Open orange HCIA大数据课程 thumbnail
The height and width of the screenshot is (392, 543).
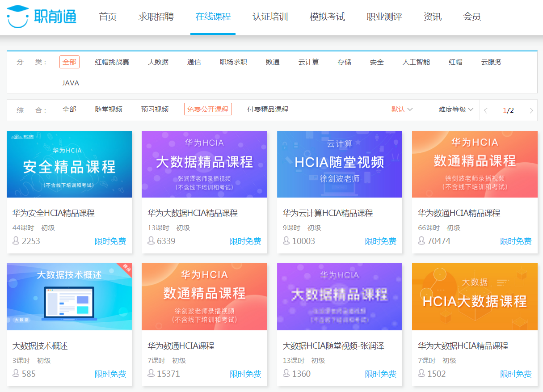(x=475, y=297)
